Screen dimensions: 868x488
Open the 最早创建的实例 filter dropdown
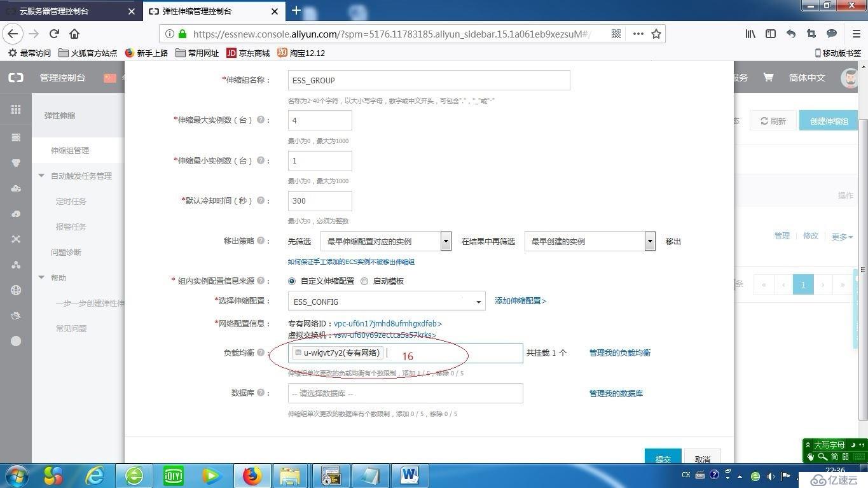point(589,241)
